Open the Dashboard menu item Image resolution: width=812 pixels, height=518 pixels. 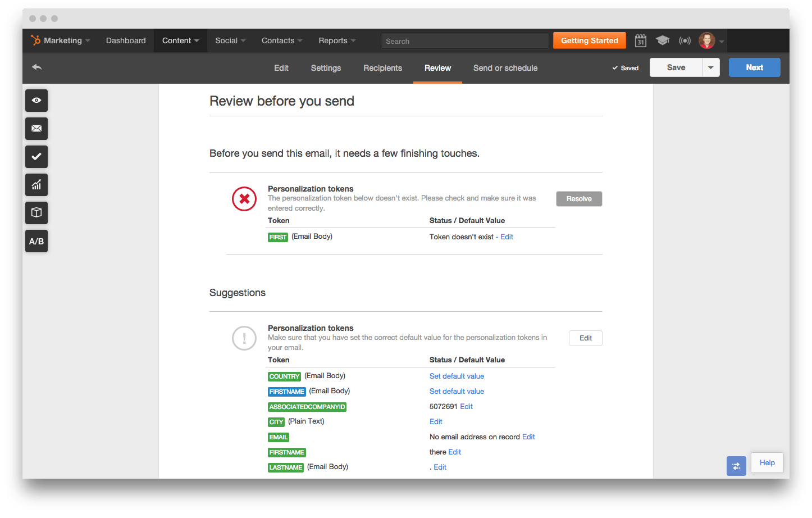click(x=125, y=40)
